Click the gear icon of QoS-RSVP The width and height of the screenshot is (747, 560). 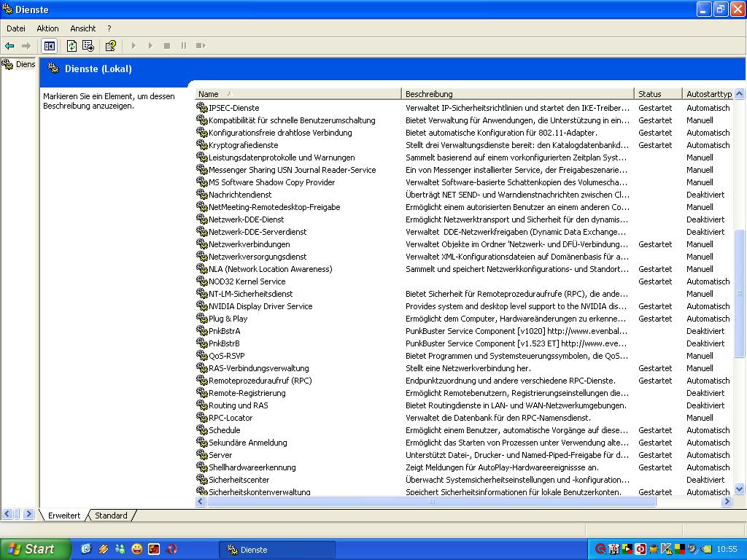(202, 355)
